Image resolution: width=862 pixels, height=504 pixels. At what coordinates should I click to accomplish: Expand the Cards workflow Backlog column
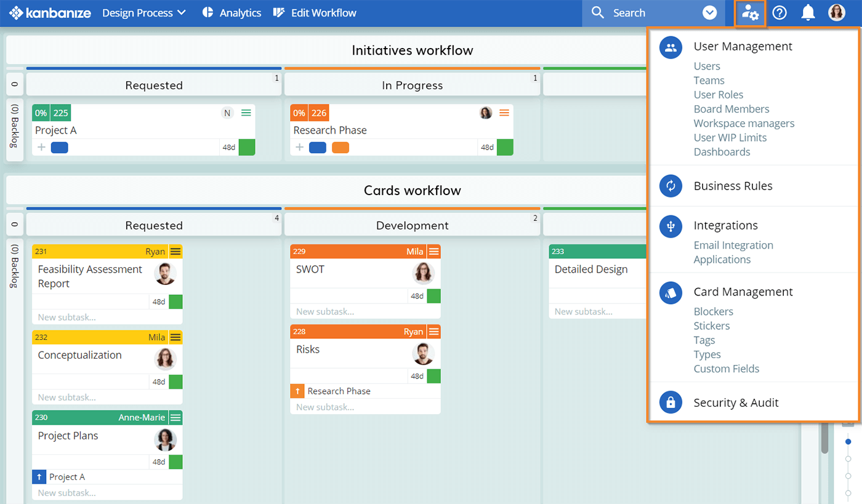point(15,266)
